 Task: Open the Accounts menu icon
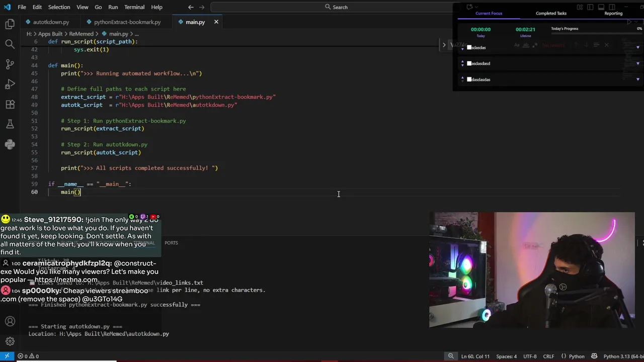(x=10, y=321)
